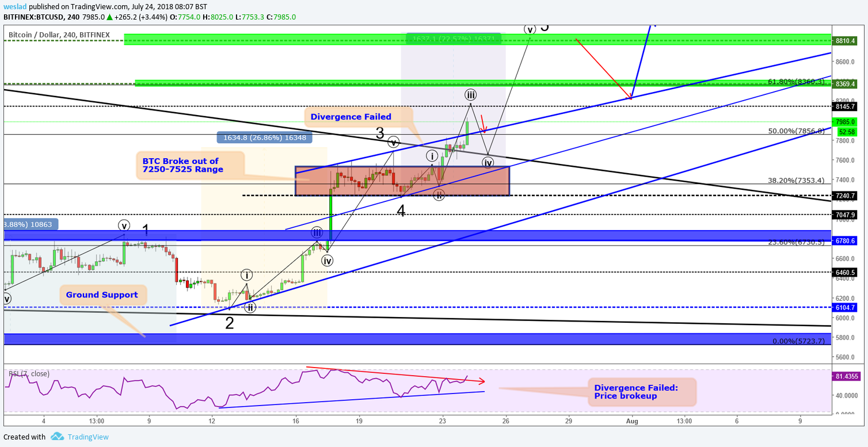Select the purple 81.4355 RSI value tag

[x=846, y=376]
